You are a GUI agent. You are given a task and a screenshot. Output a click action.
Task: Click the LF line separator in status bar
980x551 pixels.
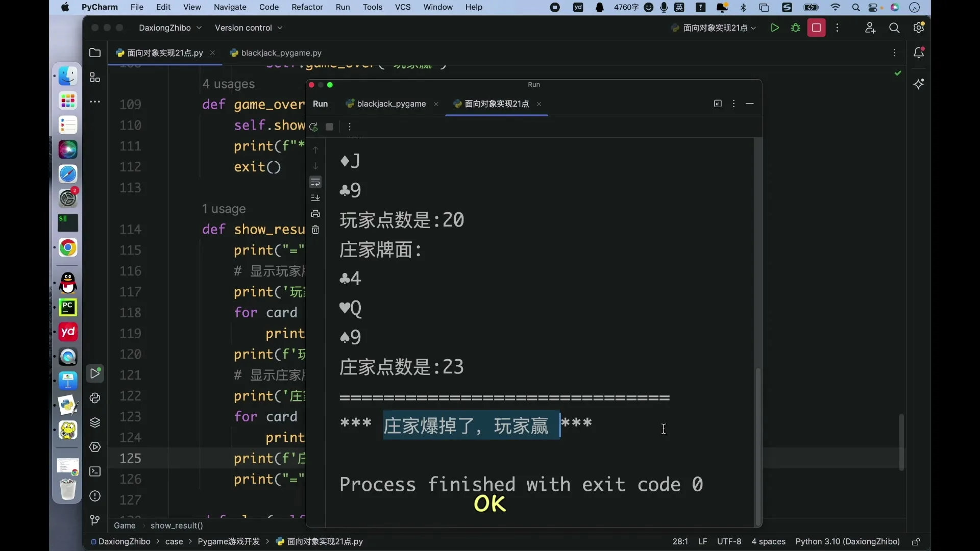click(702, 542)
